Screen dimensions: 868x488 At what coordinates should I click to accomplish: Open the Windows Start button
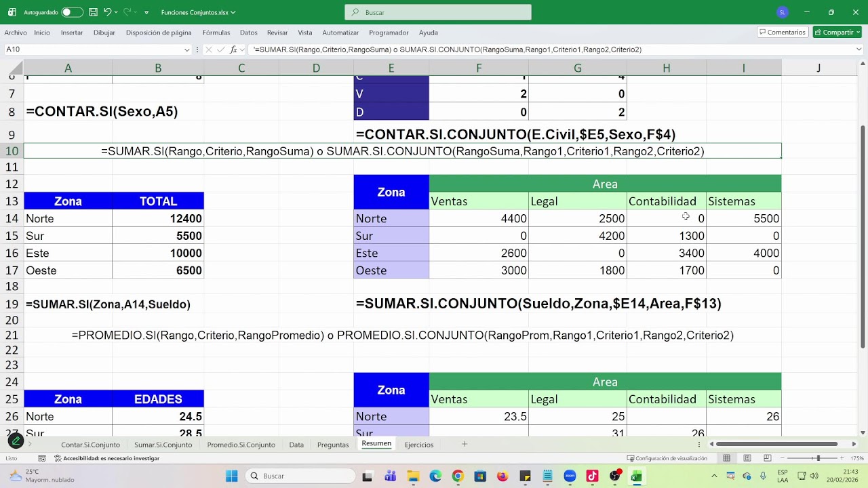point(231,476)
